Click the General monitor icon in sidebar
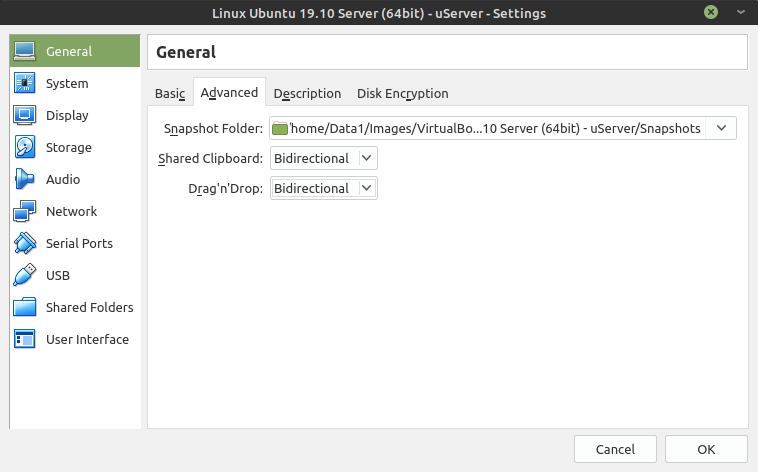This screenshot has height=472, width=758. pos(24,51)
